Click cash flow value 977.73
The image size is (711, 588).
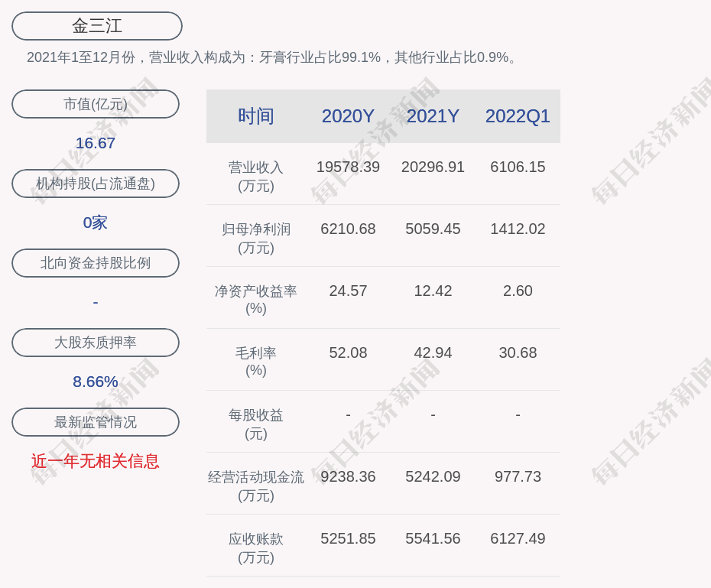pyautogui.click(x=518, y=477)
